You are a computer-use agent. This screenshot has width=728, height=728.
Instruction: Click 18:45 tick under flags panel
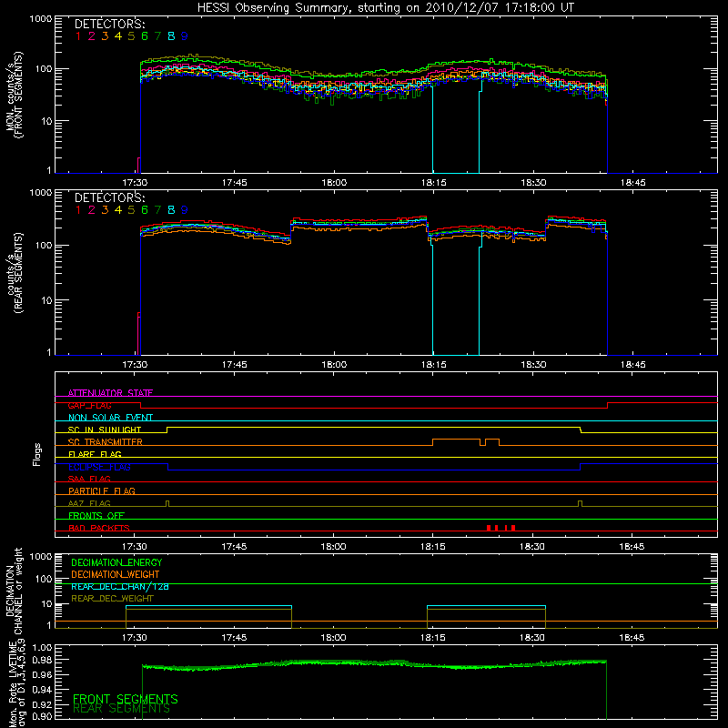coord(632,547)
